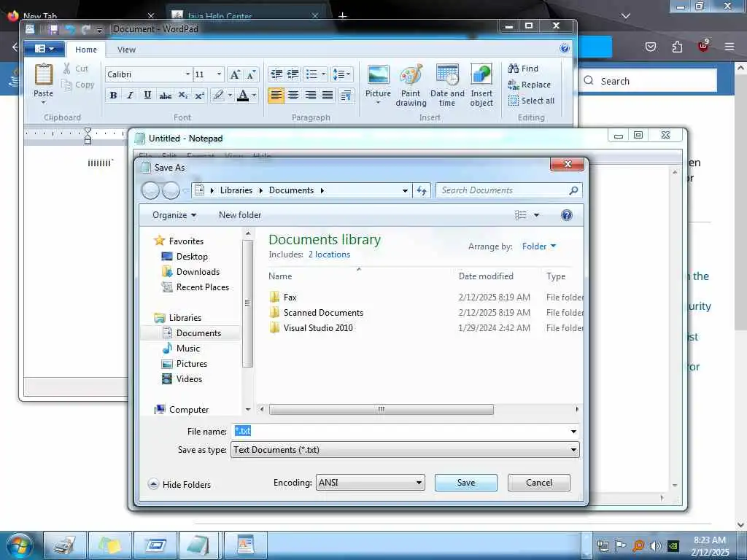Justify text in WordPad
Image resolution: width=747 pixels, height=560 pixels.
328,96
